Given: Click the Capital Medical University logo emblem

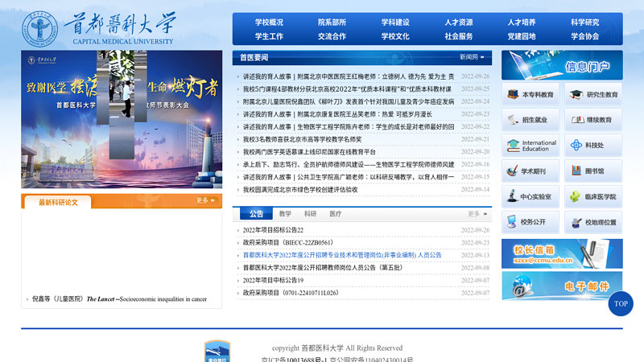Looking at the screenshot, I should click(x=39, y=29).
